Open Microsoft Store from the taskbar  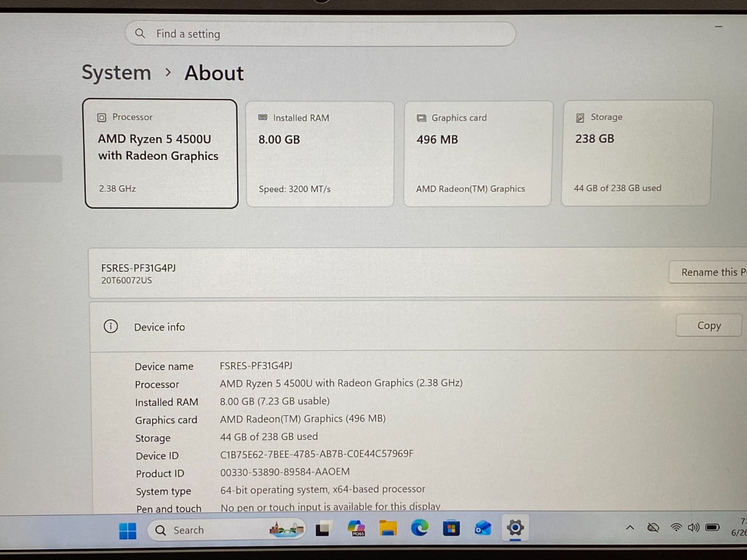click(x=451, y=528)
